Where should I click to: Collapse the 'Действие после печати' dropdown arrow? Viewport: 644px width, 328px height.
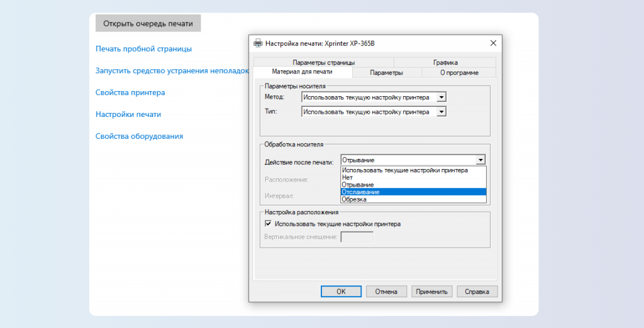(x=480, y=160)
